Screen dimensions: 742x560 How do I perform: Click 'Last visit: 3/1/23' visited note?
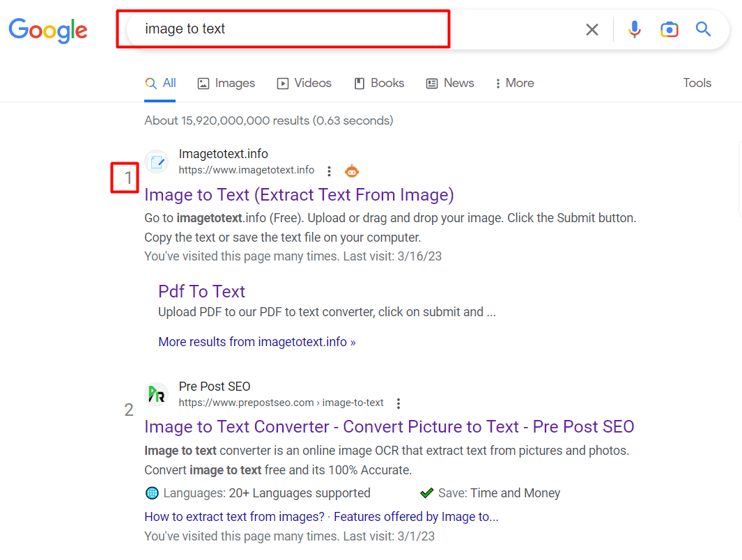click(x=389, y=536)
